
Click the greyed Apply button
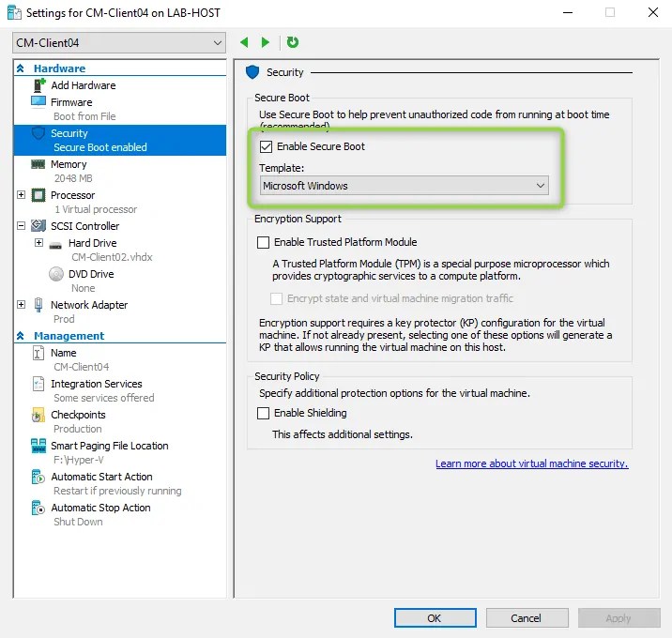619,618
